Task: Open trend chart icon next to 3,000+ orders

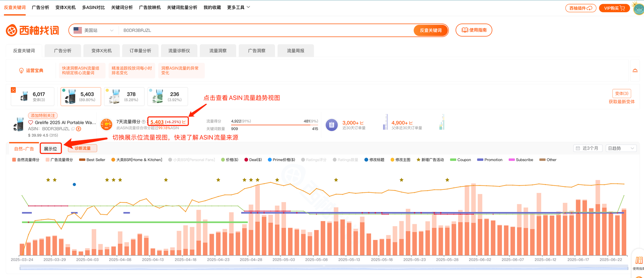Action: pos(362,123)
